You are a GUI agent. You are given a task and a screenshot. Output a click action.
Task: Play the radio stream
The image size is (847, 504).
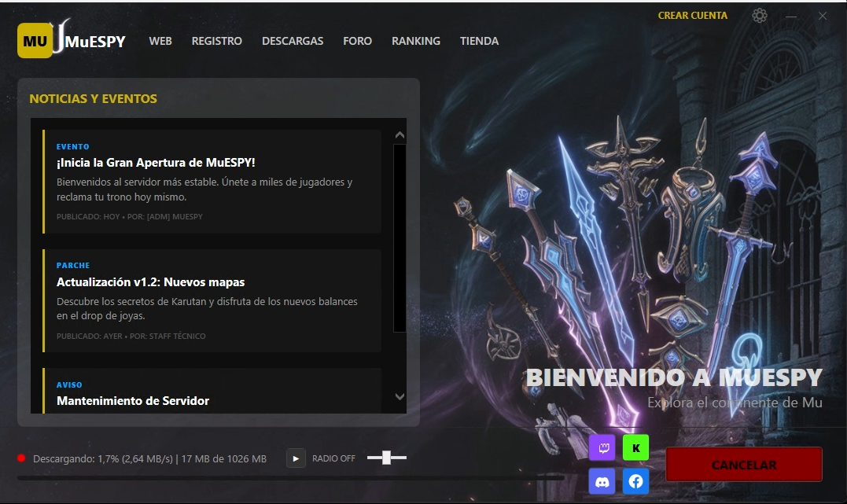point(296,458)
